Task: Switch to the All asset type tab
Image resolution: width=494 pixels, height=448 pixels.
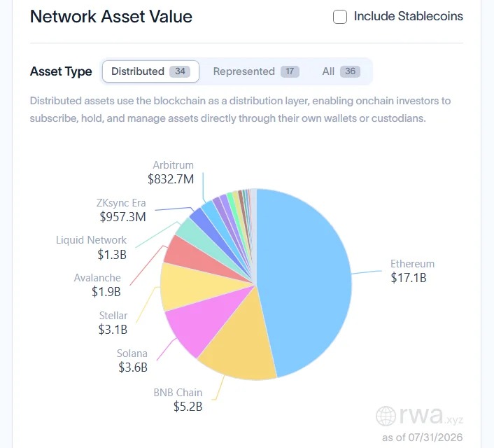Action: 341,71
